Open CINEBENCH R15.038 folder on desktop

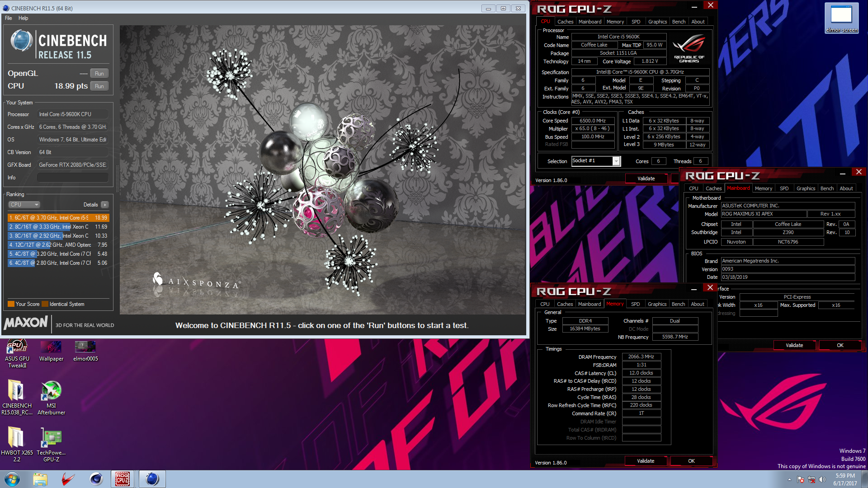(x=17, y=398)
